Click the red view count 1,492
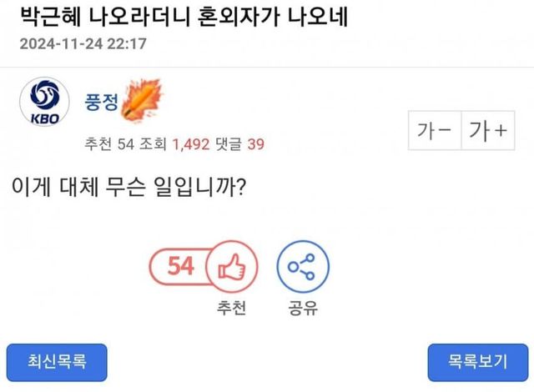The image size is (534, 392). point(191,144)
